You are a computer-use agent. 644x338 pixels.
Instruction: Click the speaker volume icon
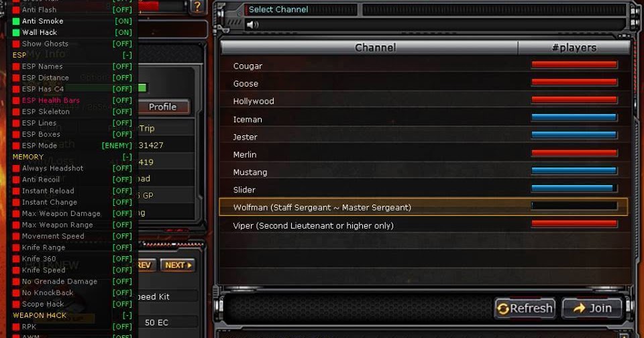tap(252, 25)
